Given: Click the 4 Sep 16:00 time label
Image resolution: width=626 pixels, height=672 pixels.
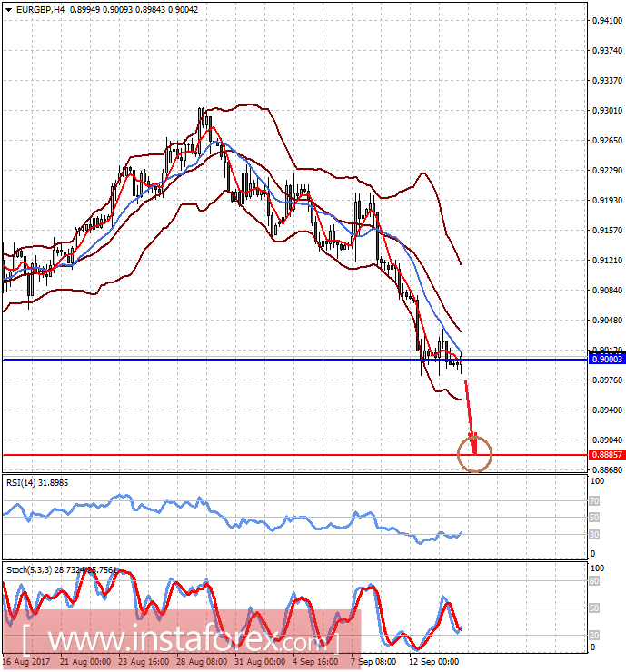Looking at the screenshot, I should (315, 662).
